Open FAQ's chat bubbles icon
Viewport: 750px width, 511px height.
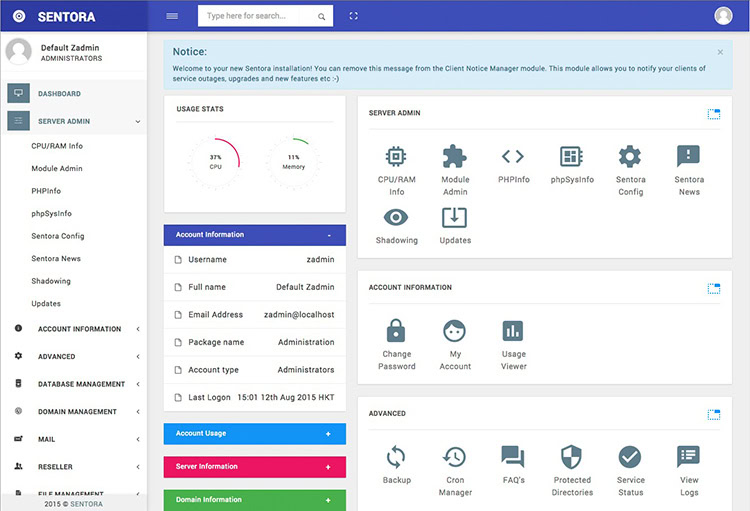point(513,456)
